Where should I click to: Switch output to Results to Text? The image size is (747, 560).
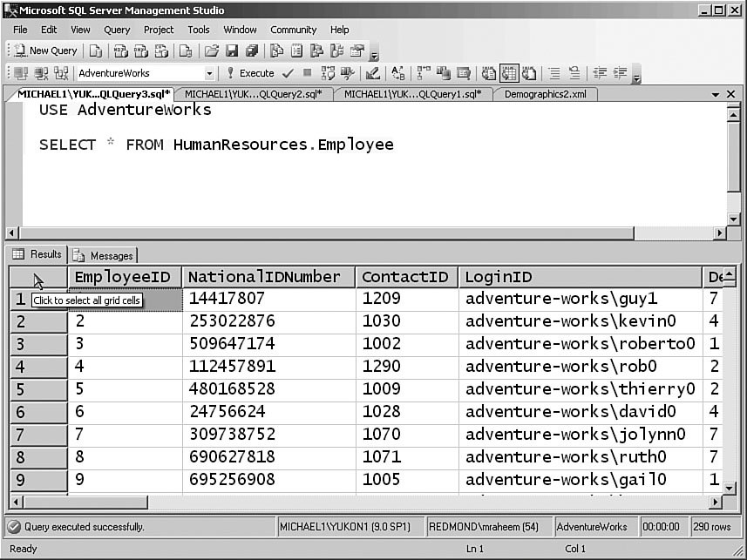point(489,73)
